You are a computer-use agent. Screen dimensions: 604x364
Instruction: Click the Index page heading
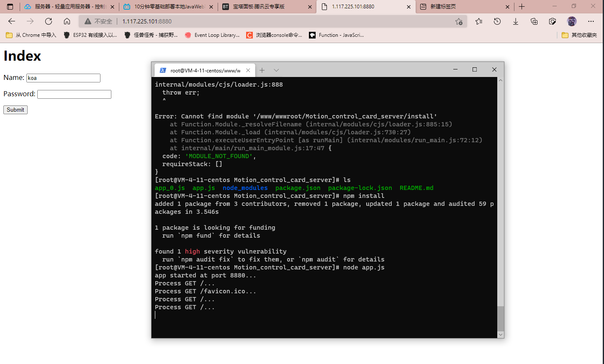pos(22,56)
